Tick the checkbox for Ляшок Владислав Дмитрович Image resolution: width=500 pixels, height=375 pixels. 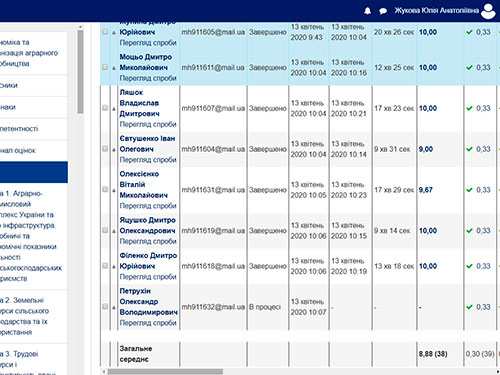point(105,108)
